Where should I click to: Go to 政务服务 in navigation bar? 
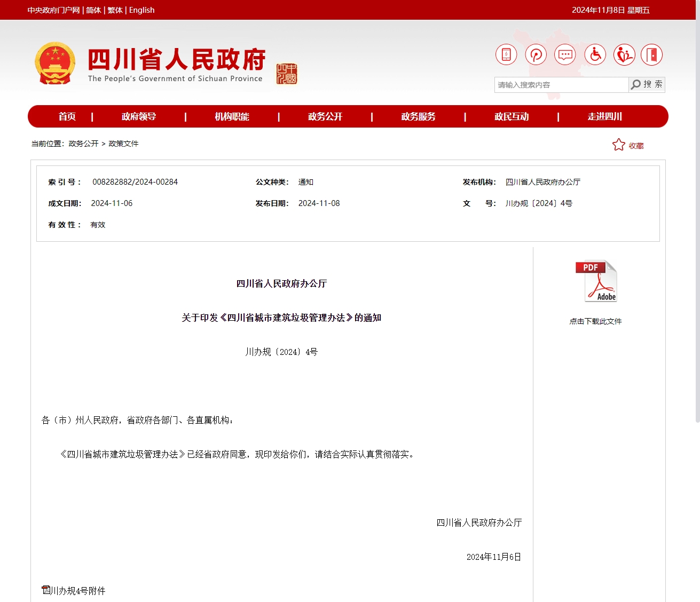point(418,116)
